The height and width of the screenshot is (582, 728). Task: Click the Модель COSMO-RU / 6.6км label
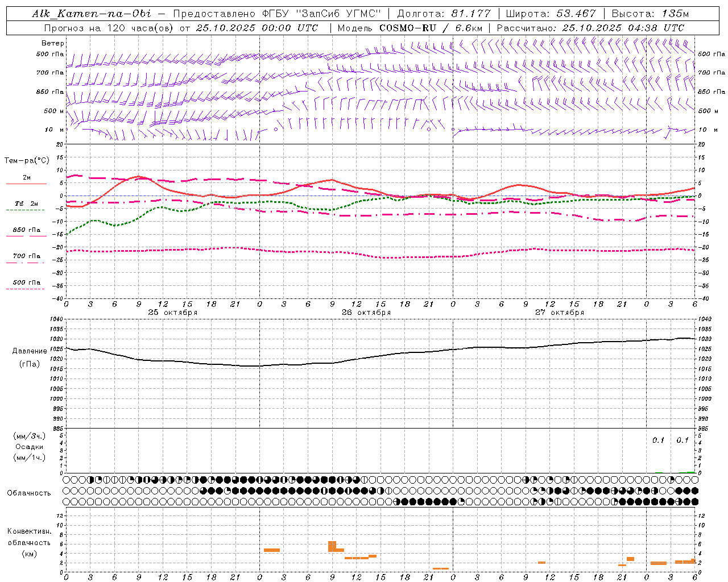click(x=410, y=28)
